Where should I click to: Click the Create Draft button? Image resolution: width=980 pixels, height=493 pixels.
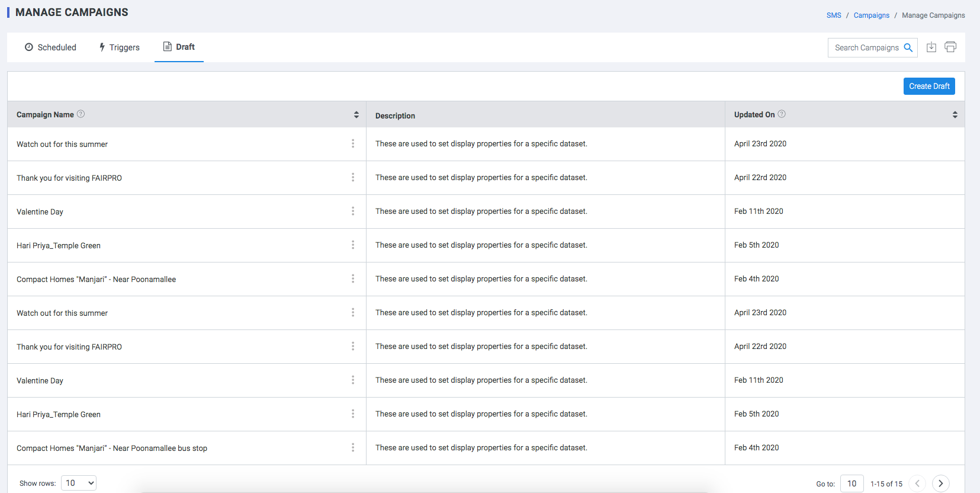click(929, 87)
